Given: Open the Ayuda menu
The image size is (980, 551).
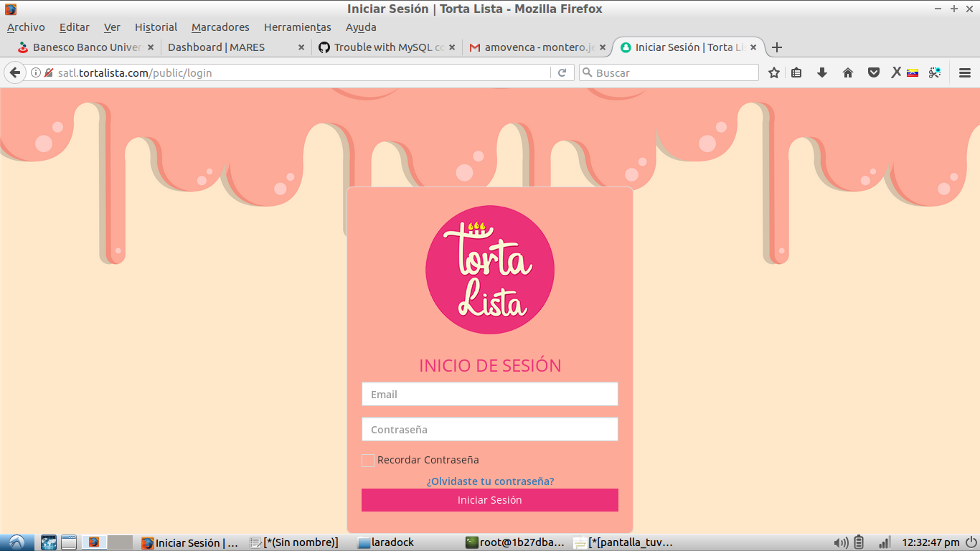Looking at the screenshot, I should tap(361, 27).
